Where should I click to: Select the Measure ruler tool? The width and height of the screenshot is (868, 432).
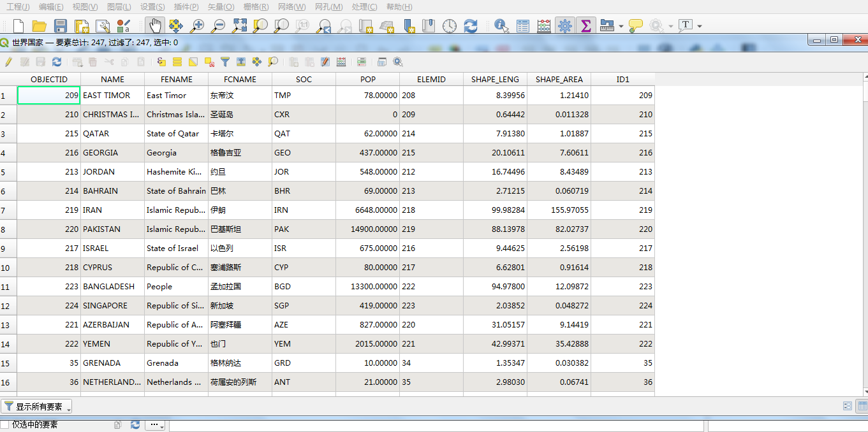pyautogui.click(x=607, y=26)
